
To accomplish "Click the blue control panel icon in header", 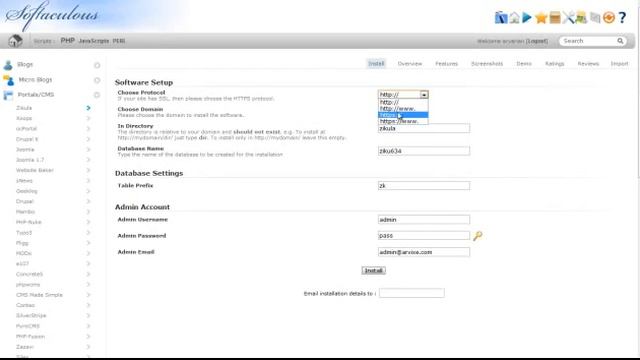I will [x=501, y=18].
